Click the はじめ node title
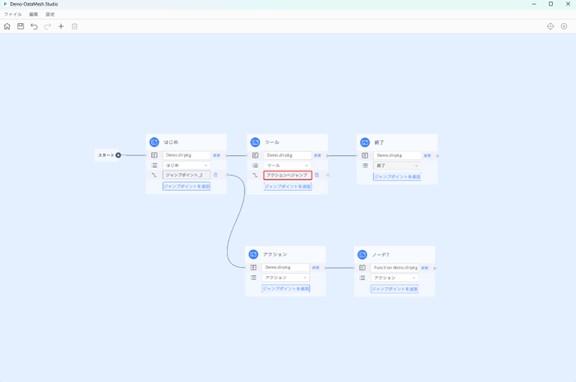 click(171, 142)
